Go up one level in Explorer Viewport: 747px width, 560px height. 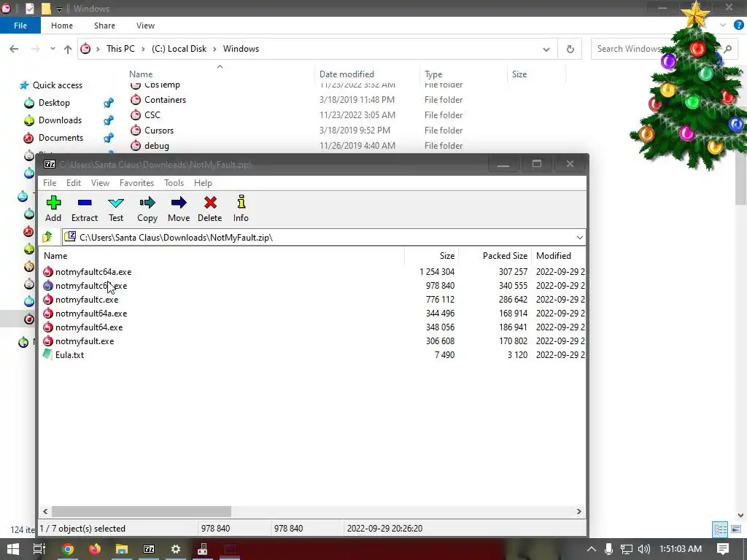68,49
